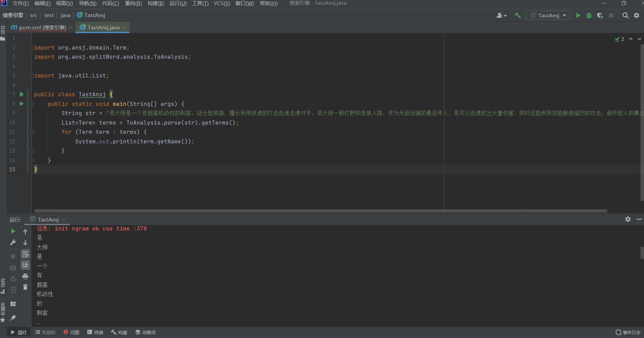
Task: Open the 窗口(W) menu
Action: 245,3
